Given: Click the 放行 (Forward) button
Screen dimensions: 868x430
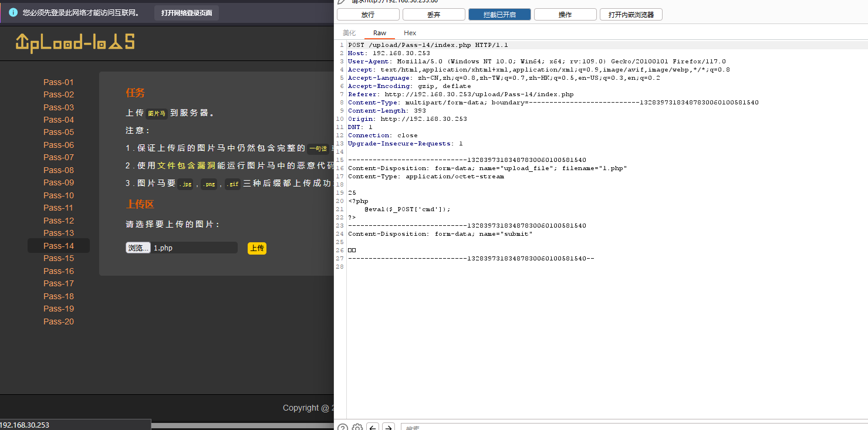Looking at the screenshot, I should [x=368, y=15].
